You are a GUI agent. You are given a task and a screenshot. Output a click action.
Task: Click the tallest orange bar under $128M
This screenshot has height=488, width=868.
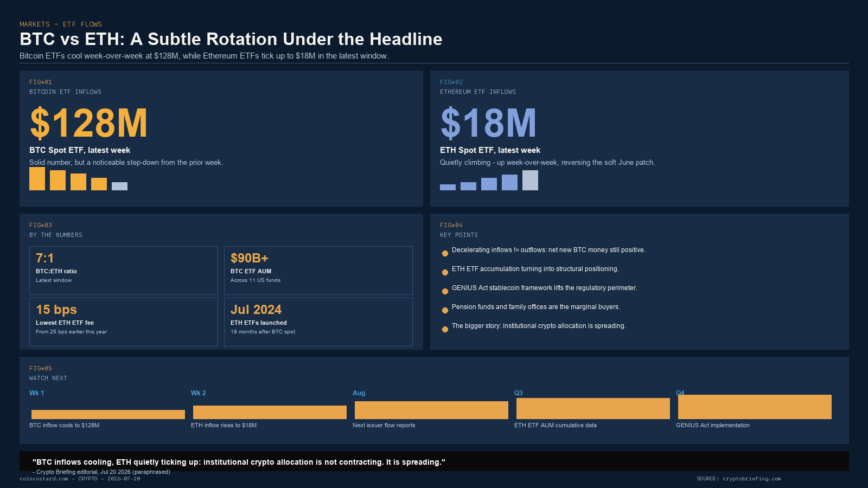[37, 178]
